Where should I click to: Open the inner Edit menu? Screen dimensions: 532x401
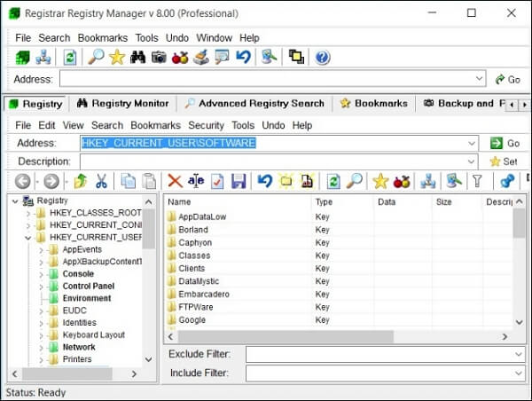coord(46,125)
